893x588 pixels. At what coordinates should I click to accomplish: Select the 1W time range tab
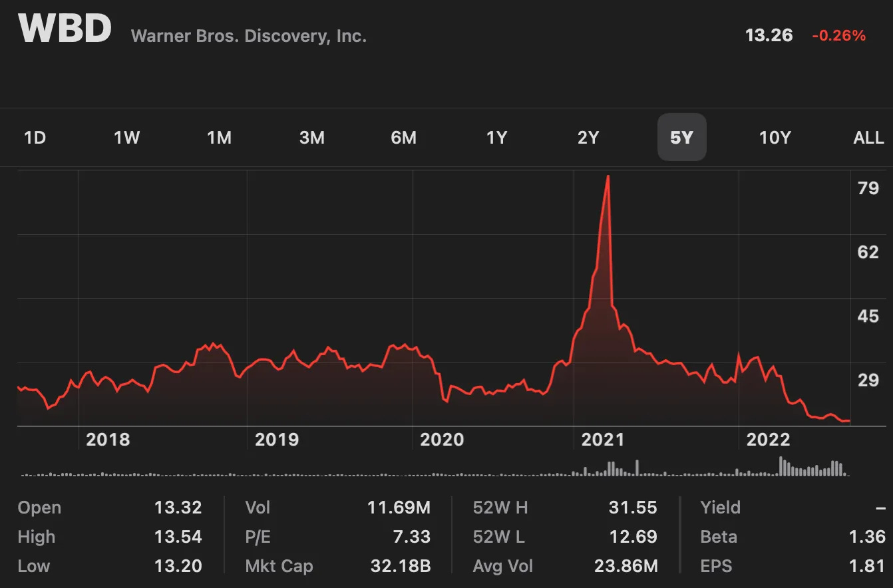[x=126, y=138]
